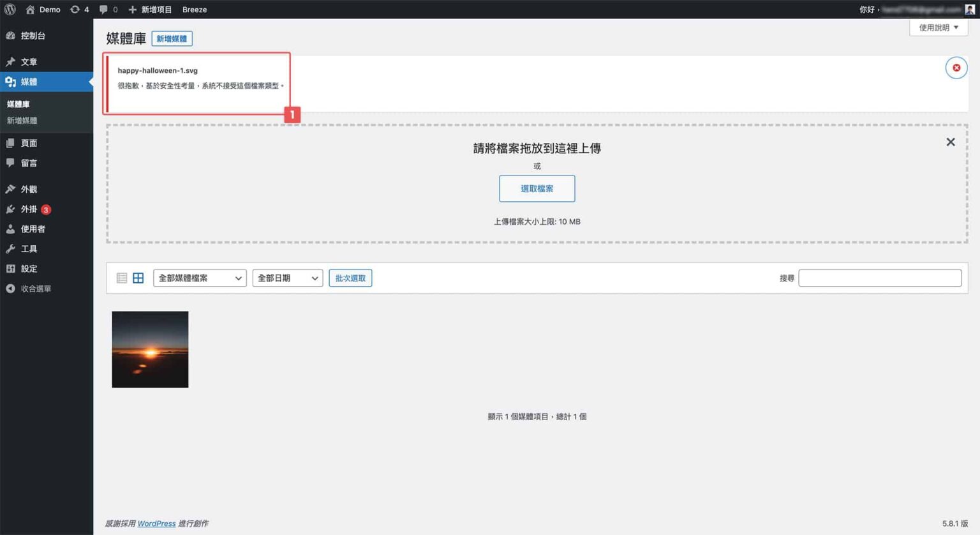Open the 留言 comments menu
Screen dimensions: 980x535
(47, 163)
